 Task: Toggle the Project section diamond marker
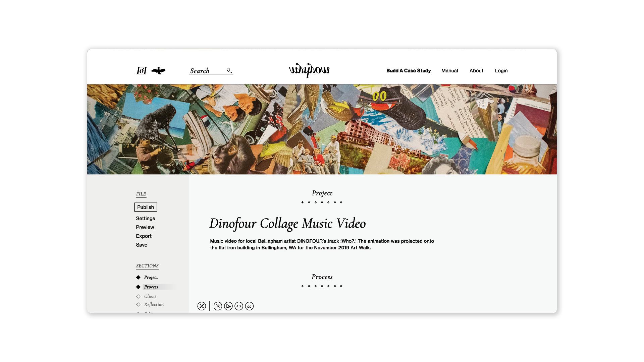(x=138, y=277)
